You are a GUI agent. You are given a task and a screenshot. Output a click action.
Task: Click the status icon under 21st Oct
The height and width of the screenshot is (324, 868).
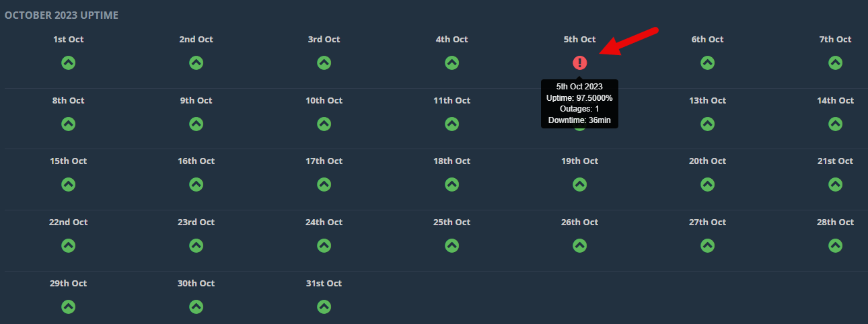coord(835,184)
